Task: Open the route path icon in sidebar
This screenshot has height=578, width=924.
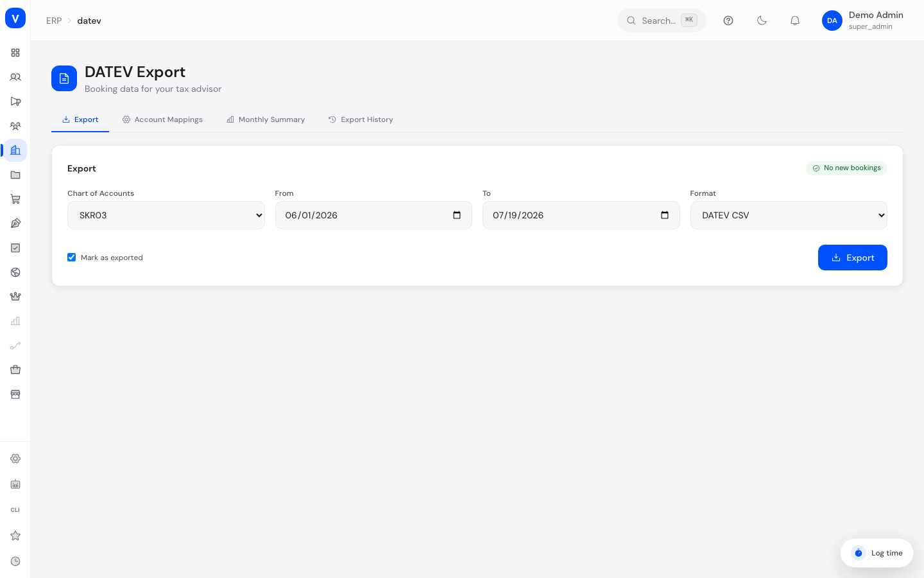Action: pos(15,346)
